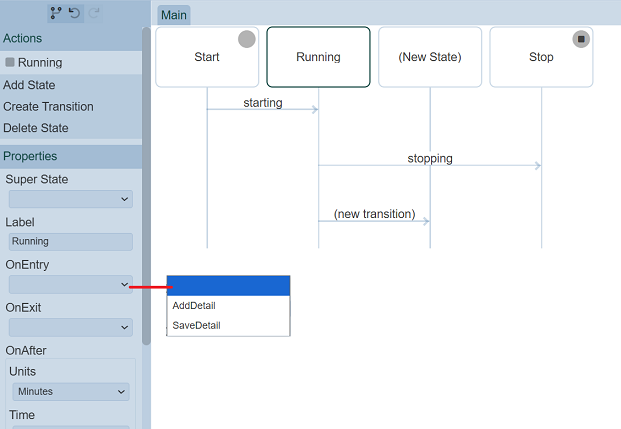Screen dimensions: 621x429
Task: Select the (New State) state box
Action: click(430, 57)
